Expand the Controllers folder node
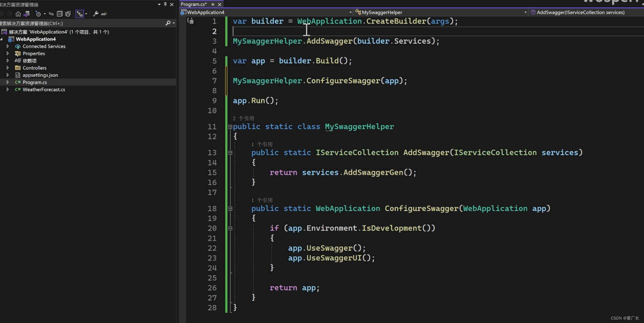Image resolution: width=644 pixels, height=323 pixels. [8, 68]
